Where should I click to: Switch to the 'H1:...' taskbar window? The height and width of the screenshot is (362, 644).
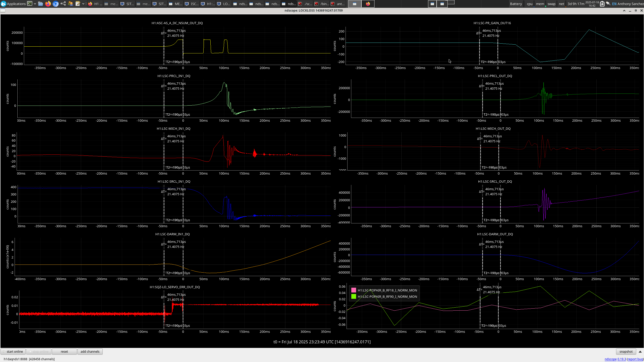208,4
